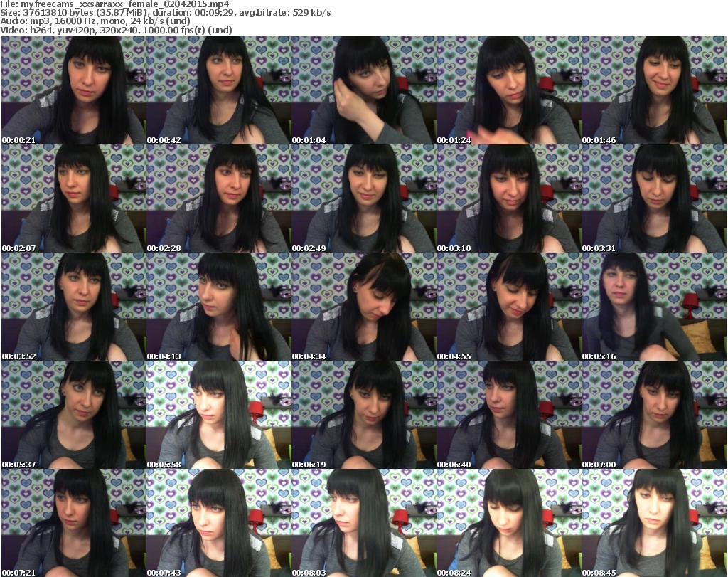Pick the thumbnail frame stamped 00:07:00

(x=654, y=415)
